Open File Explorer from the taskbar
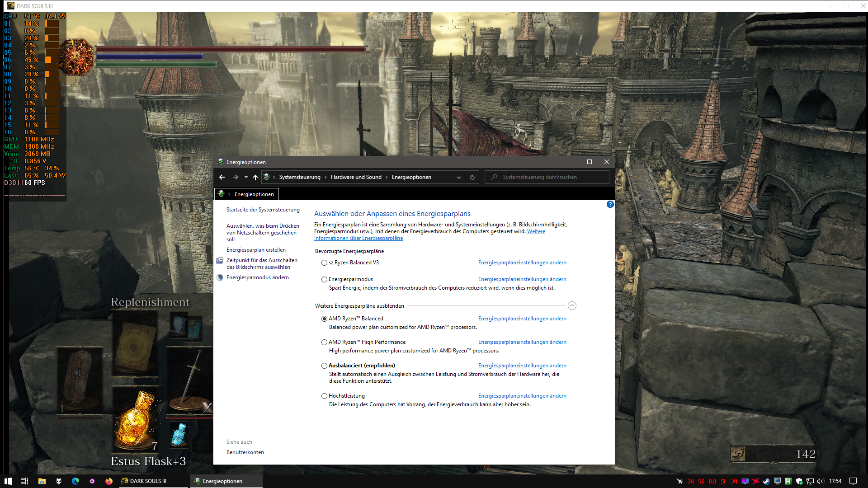868x488 pixels. pyautogui.click(x=42, y=481)
